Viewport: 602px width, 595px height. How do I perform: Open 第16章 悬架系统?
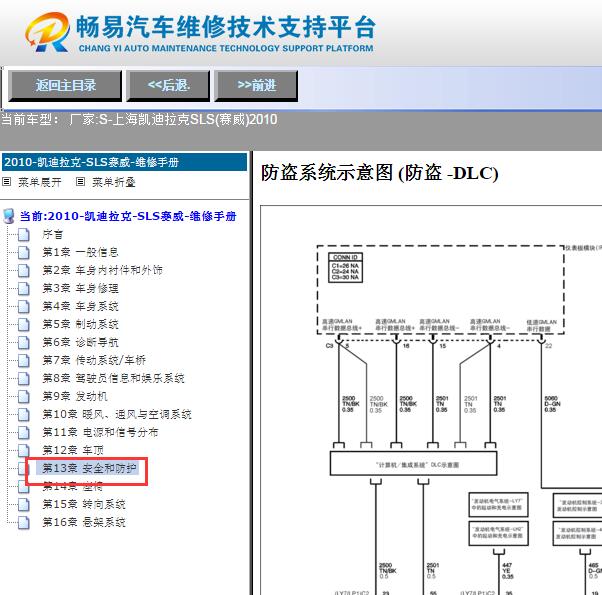click(x=84, y=522)
